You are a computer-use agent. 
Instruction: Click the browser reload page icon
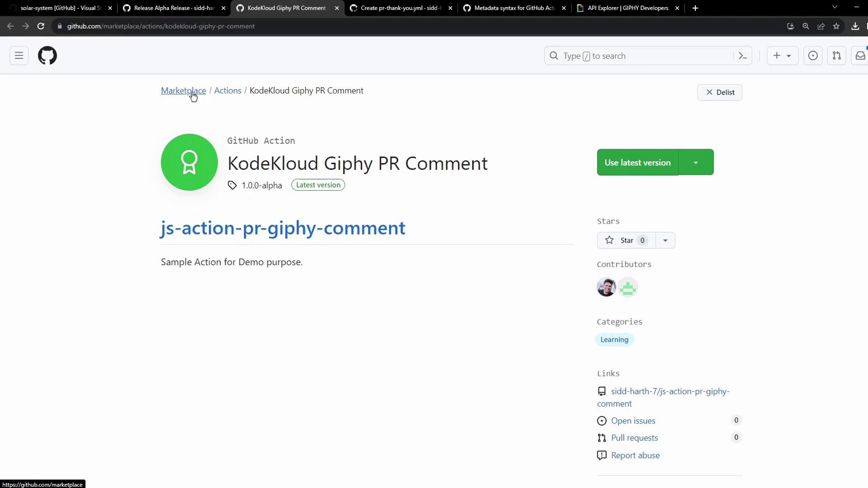click(x=41, y=26)
